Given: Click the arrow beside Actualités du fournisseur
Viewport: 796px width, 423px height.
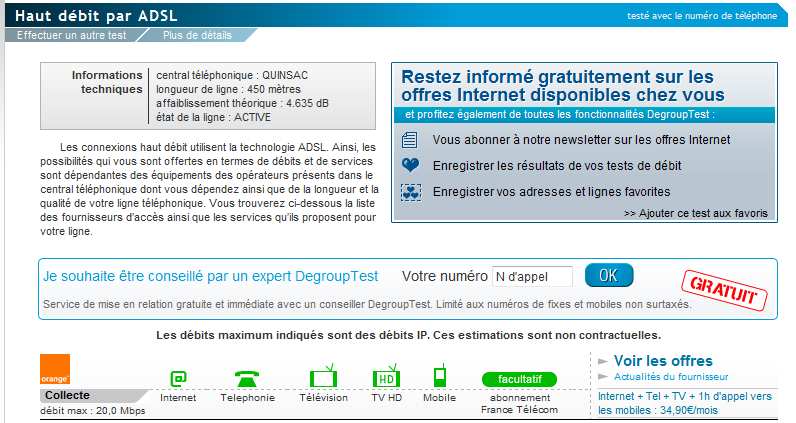Looking at the screenshot, I should coord(603,376).
